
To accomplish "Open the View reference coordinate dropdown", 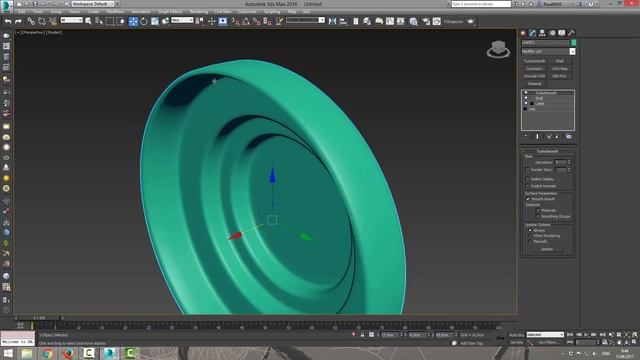I will pyautogui.click(x=182, y=20).
